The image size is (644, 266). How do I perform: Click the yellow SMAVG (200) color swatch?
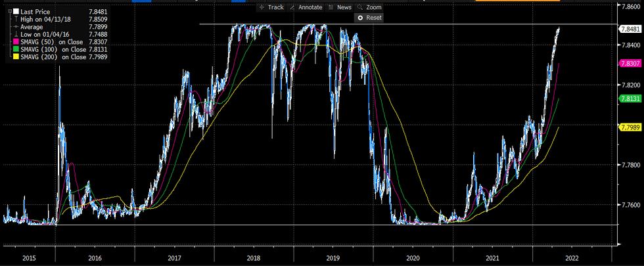(16, 56)
